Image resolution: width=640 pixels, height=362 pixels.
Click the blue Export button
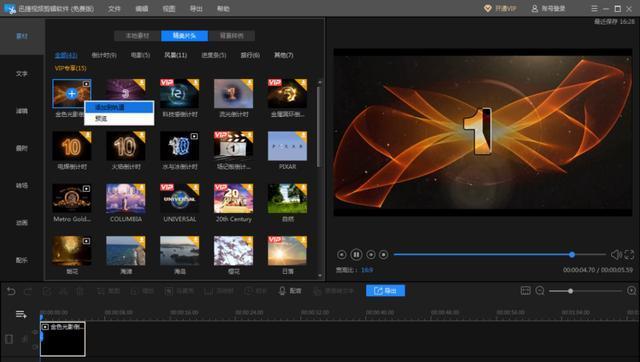tap(385, 291)
